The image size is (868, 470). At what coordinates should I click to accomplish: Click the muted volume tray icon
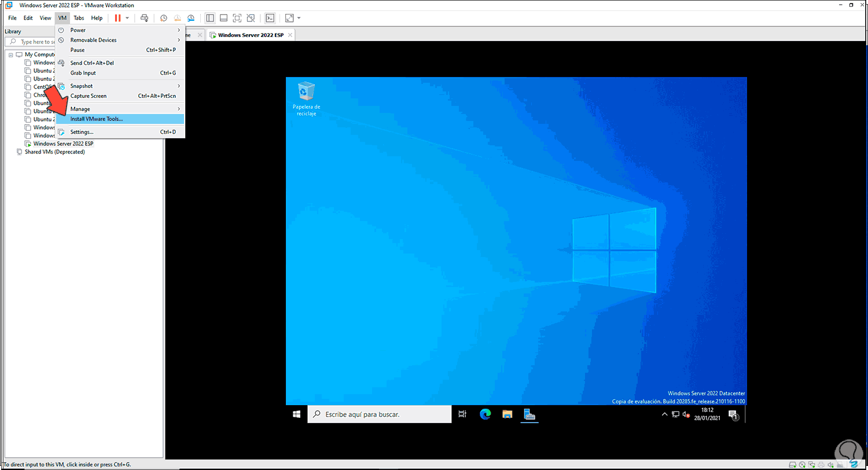686,414
